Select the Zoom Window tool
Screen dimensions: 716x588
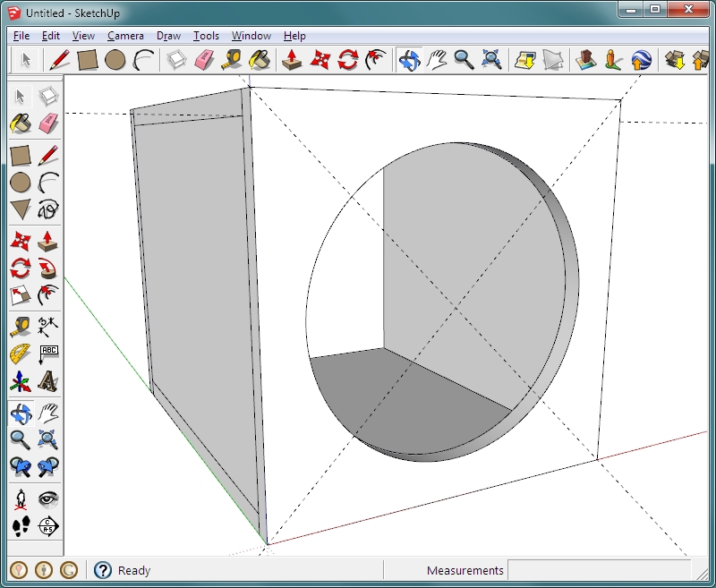pyautogui.click(x=48, y=440)
